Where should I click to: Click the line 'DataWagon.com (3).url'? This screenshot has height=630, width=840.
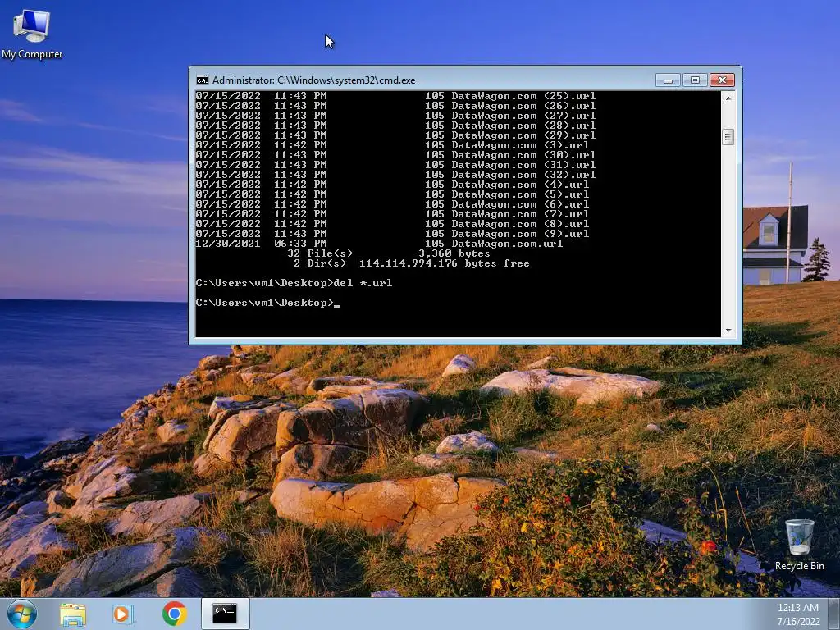(392, 145)
